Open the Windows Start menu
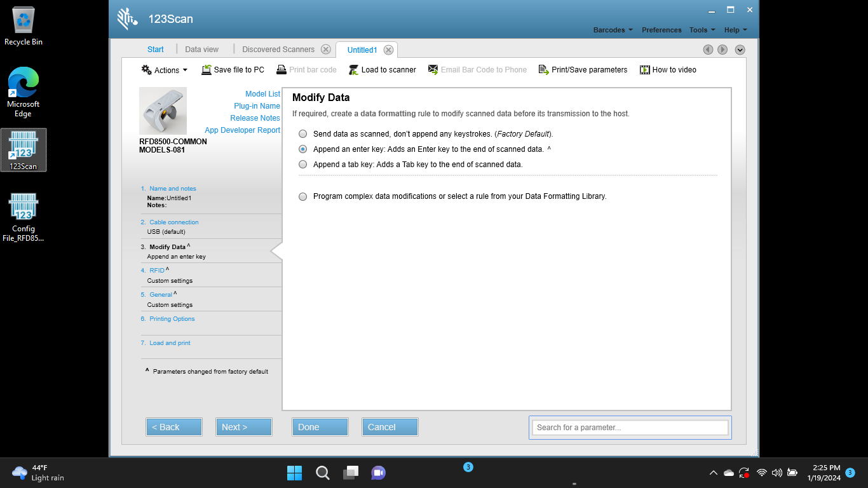Viewport: 868px width, 488px height. coord(295,473)
